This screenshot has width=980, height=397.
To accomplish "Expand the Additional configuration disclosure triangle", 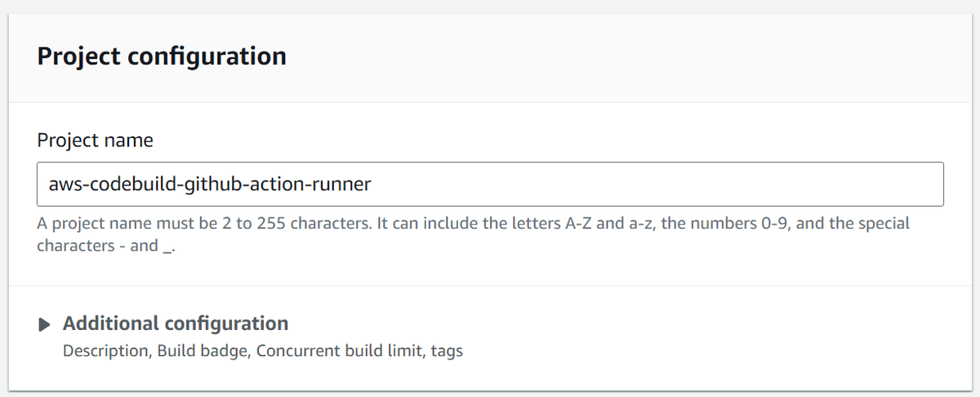I will tap(44, 324).
